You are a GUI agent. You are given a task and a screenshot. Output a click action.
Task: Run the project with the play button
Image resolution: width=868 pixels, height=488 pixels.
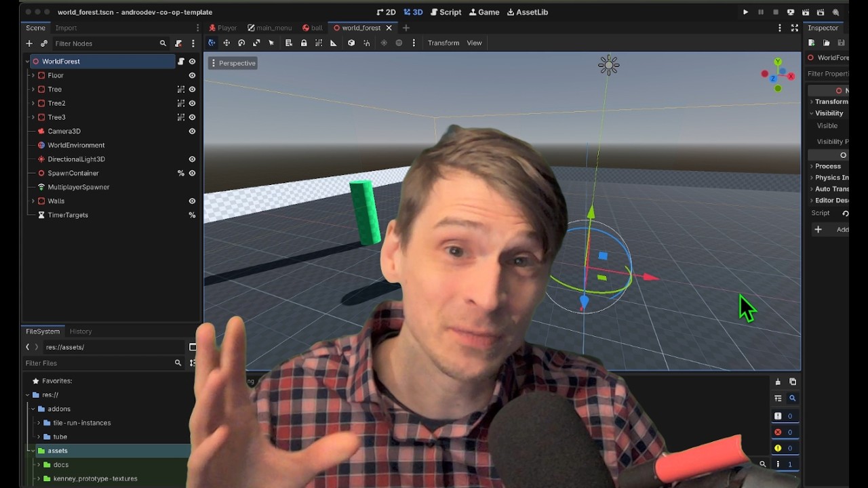pyautogui.click(x=745, y=12)
